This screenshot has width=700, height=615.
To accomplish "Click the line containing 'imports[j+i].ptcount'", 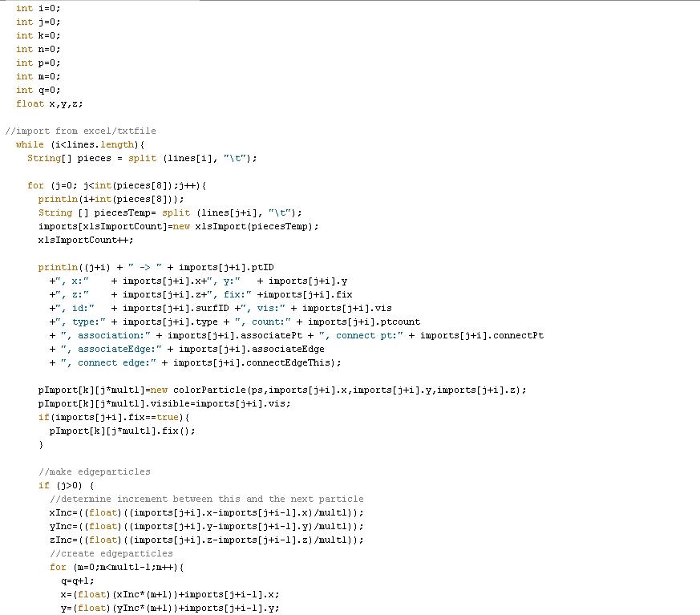I will 235,322.
